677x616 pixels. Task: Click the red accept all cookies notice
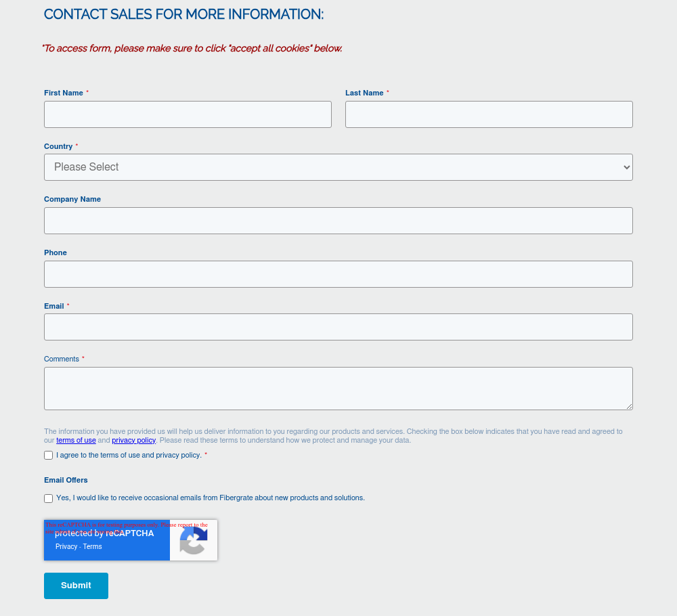click(x=192, y=49)
